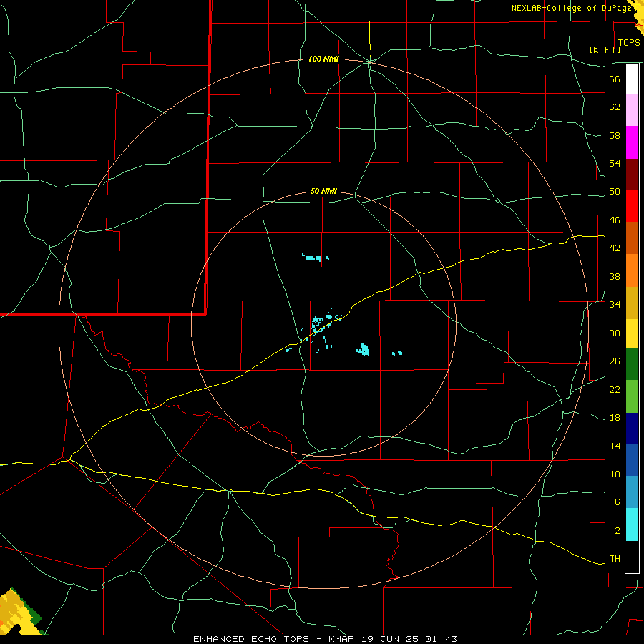Select the dark maroon color scale segment
The width and height of the screenshot is (644, 644).
coord(632,175)
